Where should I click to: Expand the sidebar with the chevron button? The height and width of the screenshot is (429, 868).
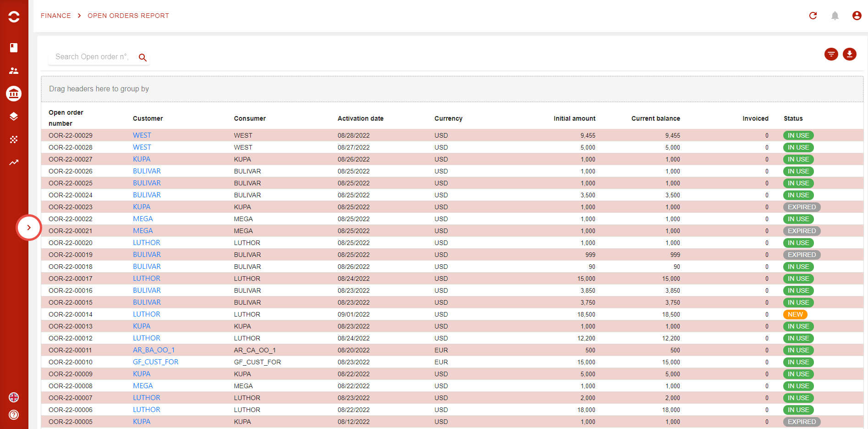click(29, 227)
